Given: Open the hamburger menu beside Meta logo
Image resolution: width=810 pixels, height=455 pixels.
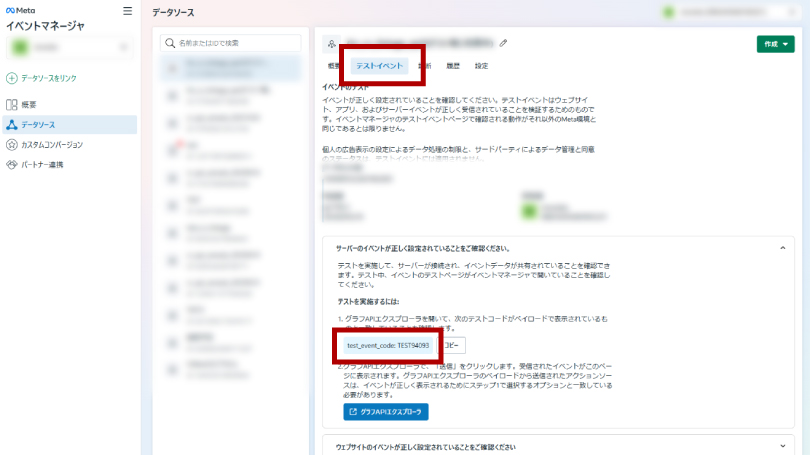Looking at the screenshot, I should tap(128, 11).
